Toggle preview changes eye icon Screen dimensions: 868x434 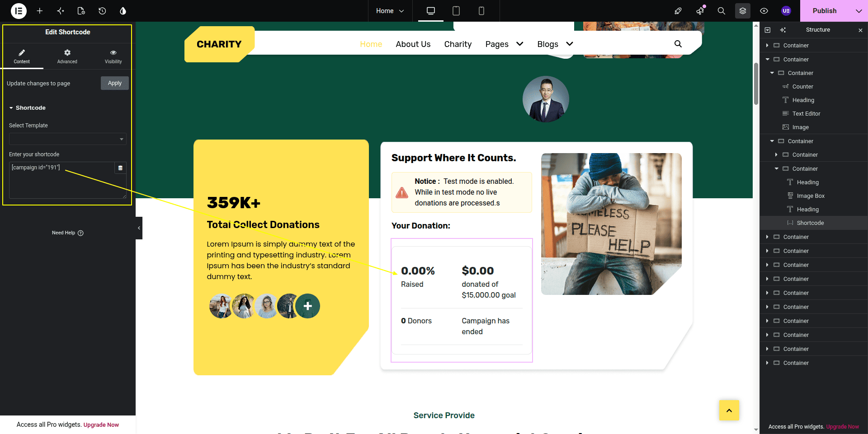[x=764, y=11]
